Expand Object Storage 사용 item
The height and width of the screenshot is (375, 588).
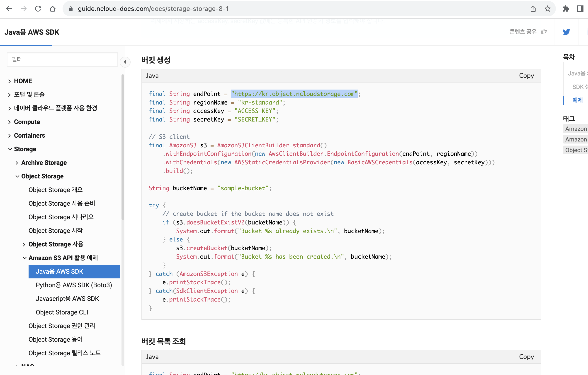pyautogui.click(x=24, y=244)
